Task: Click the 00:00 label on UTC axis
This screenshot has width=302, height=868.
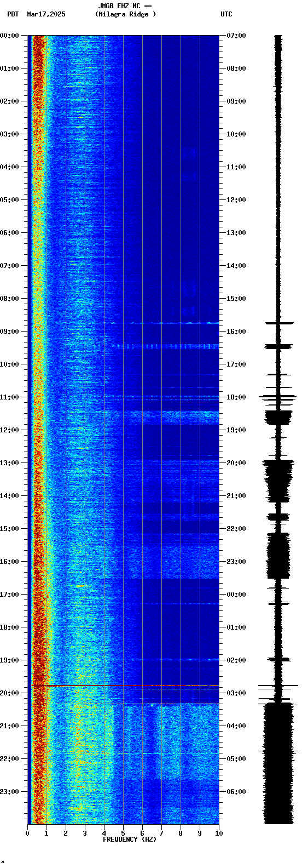Action: coord(236,595)
